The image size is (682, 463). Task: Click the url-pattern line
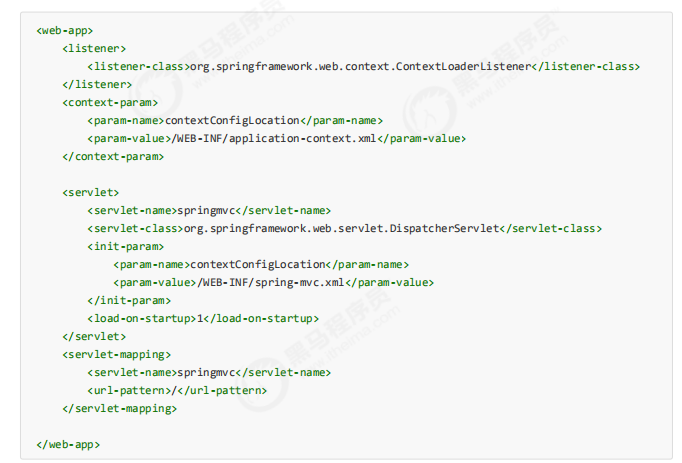tap(177, 390)
